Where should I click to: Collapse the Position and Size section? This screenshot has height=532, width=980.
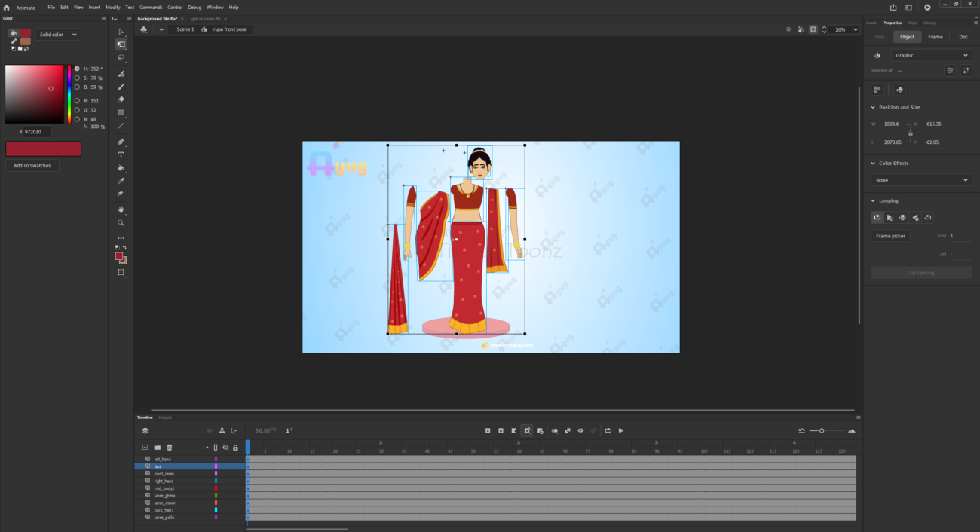[x=872, y=107]
